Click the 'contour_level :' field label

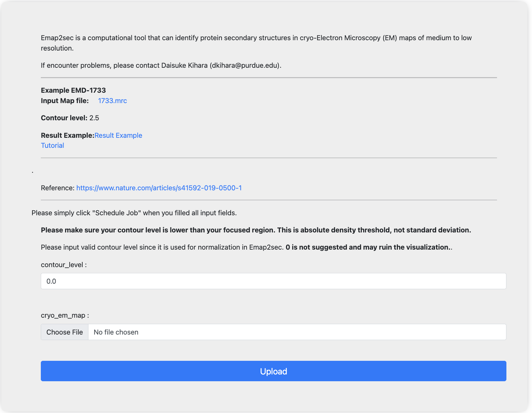tap(64, 265)
